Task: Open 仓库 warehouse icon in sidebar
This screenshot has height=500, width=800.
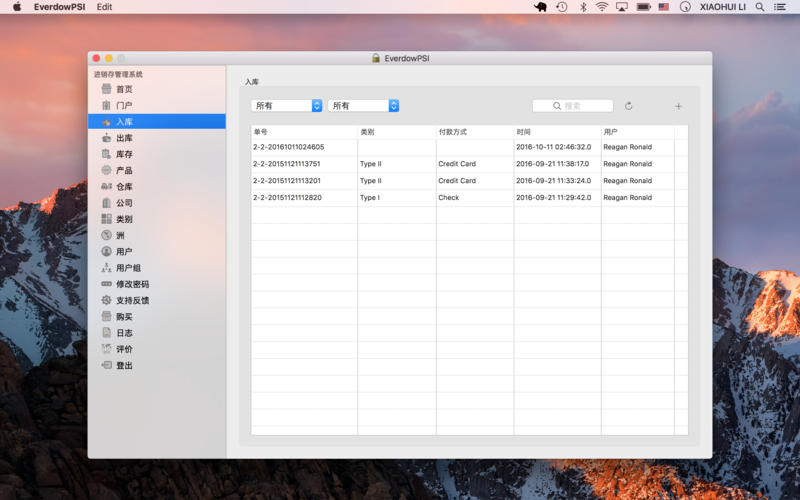Action: click(x=106, y=187)
